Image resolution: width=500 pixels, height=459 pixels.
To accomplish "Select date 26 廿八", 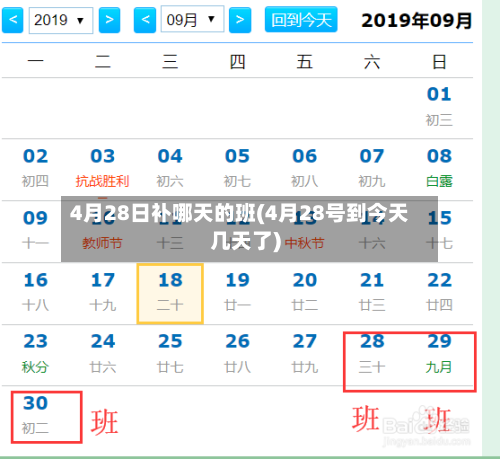I will (237, 355).
